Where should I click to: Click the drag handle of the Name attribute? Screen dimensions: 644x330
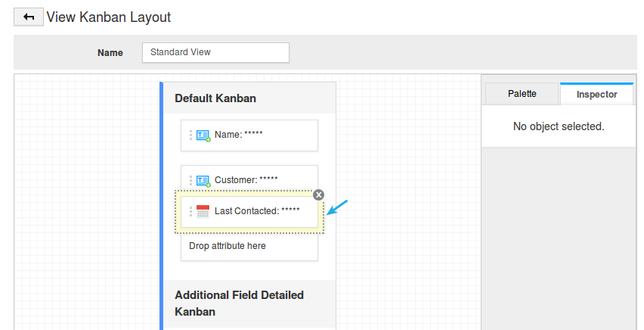click(x=190, y=135)
